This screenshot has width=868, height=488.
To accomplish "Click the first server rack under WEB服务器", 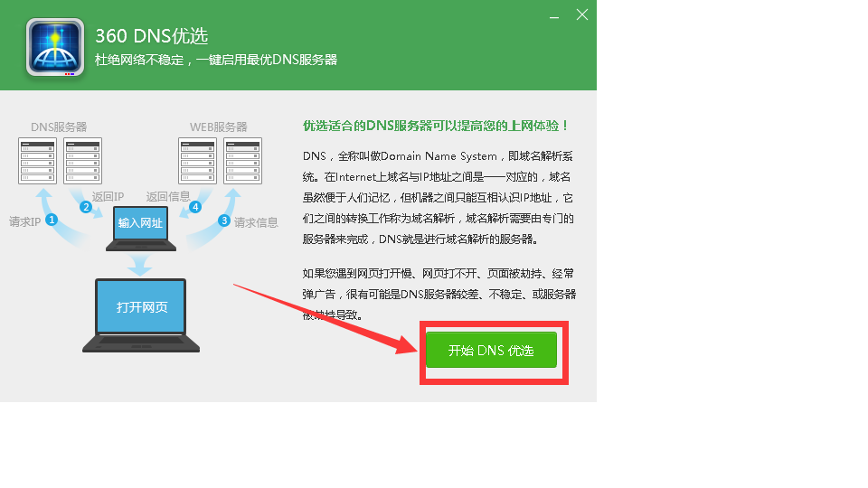I will coord(198,161).
